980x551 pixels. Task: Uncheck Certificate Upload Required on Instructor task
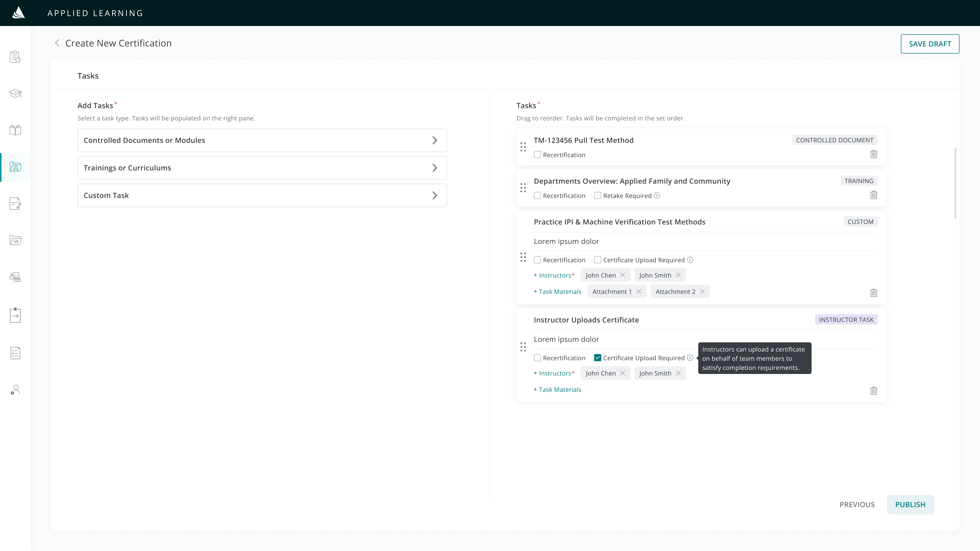pyautogui.click(x=598, y=358)
